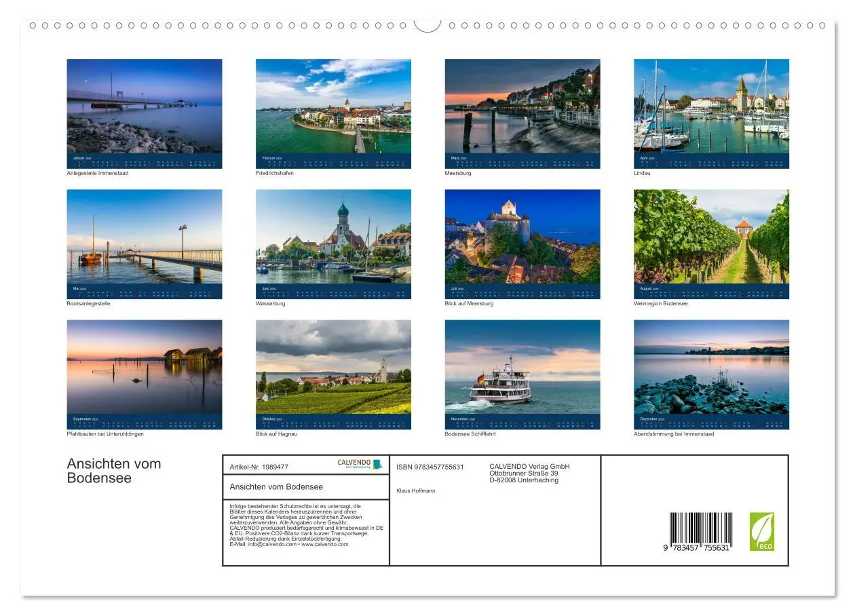Select the Meersburg March harbor photo
The height and width of the screenshot is (616, 855).
(522, 106)
